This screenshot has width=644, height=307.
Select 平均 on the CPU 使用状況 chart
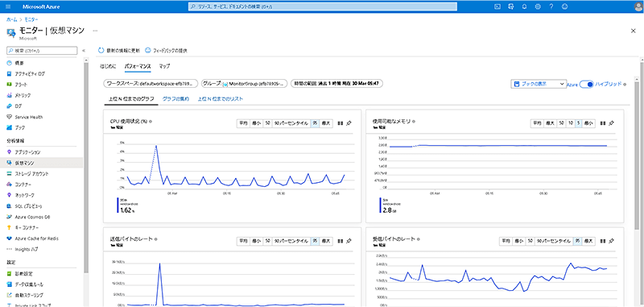244,123
